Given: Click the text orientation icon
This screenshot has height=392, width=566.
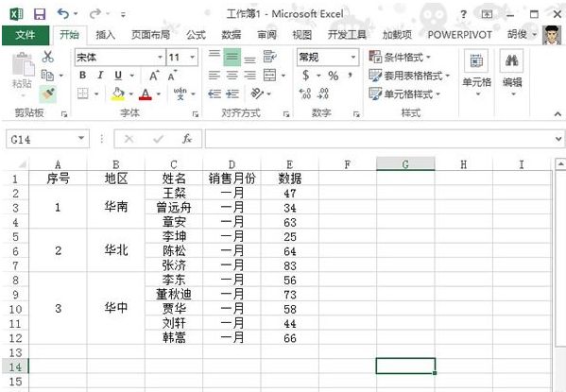Looking at the screenshot, I should pyautogui.click(x=257, y=94).
